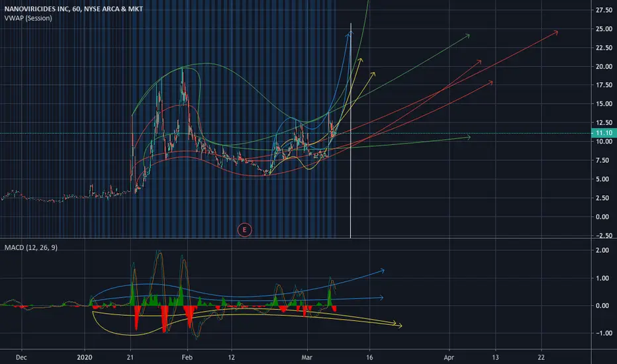This screenshot has width=617, height=364.
Task: Click the Dec date label on time axis
Action: [21, 357]
